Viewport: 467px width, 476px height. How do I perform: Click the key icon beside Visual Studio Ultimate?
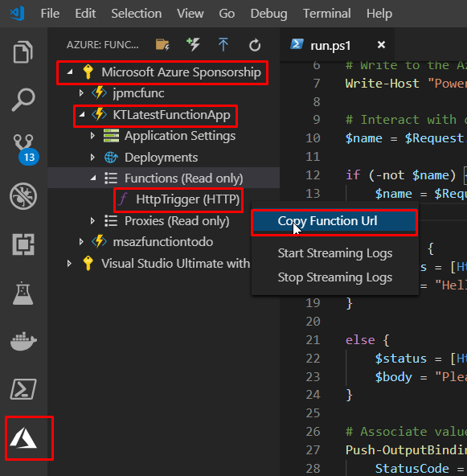point(88,264)
